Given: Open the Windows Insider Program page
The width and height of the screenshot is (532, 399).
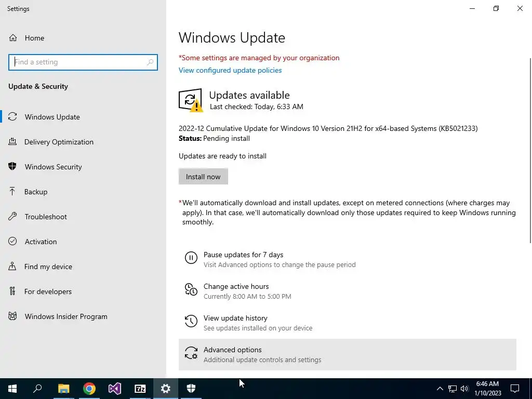Looking at the screenshot, I should tap(83, 316).
